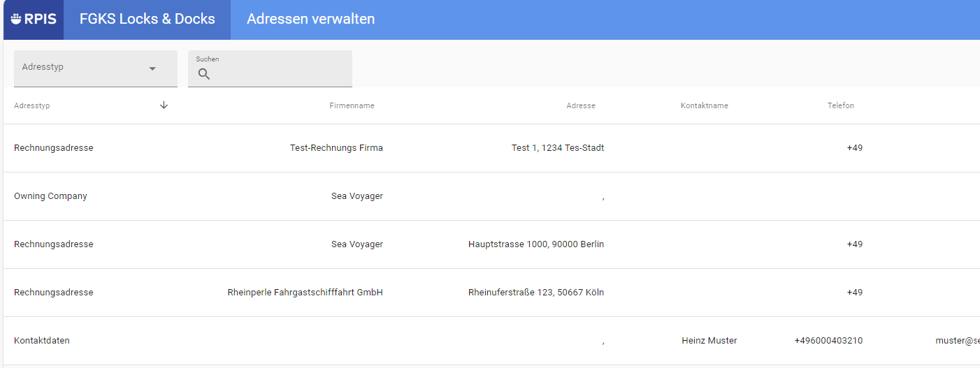Click the Adresstyp sort arrow icon
This screenshot has width=980, height=368.
(x=164, y=105)
